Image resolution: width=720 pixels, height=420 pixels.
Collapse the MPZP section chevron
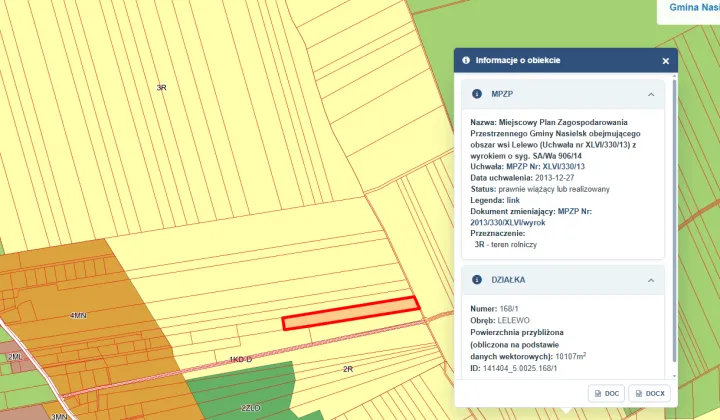click(651, 94)
